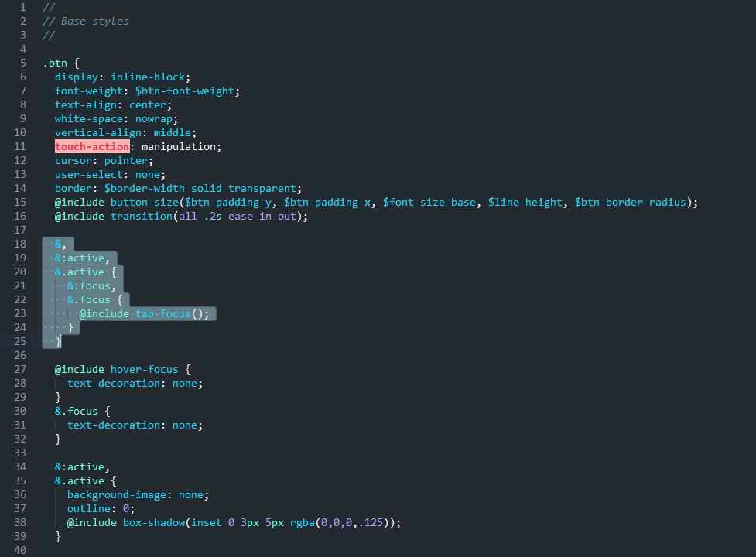Click the // Base styles comment
The image size is (756, 557).
click(x=86, y=21)
